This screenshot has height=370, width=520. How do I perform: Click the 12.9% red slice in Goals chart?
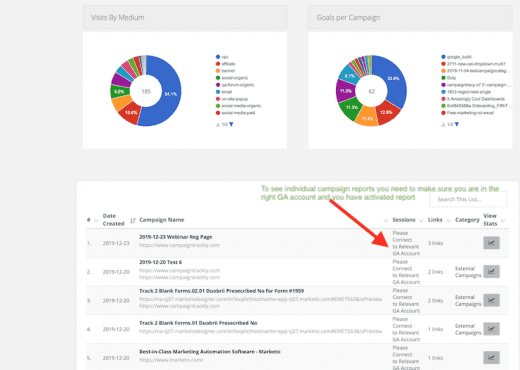coord(387,113)
